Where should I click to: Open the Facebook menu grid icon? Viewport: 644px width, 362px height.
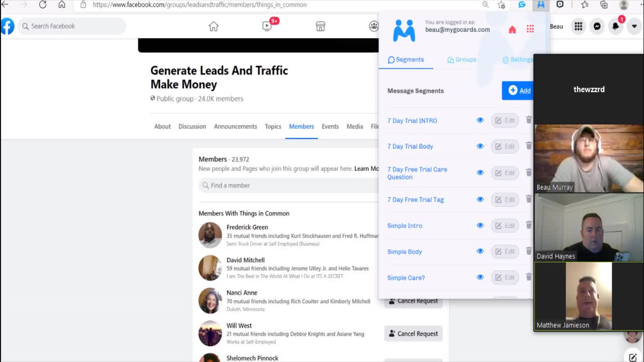click(x=579, y=26)
